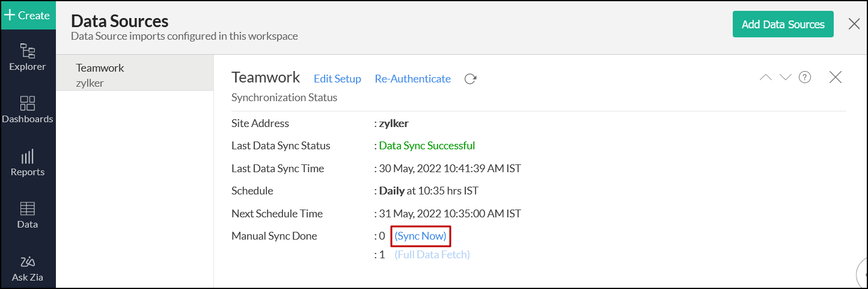This screenshot has height=289, width=868.
Task: Start a manual sync with Sync Now
Action: pyautogui.click(x=421, y=236)
